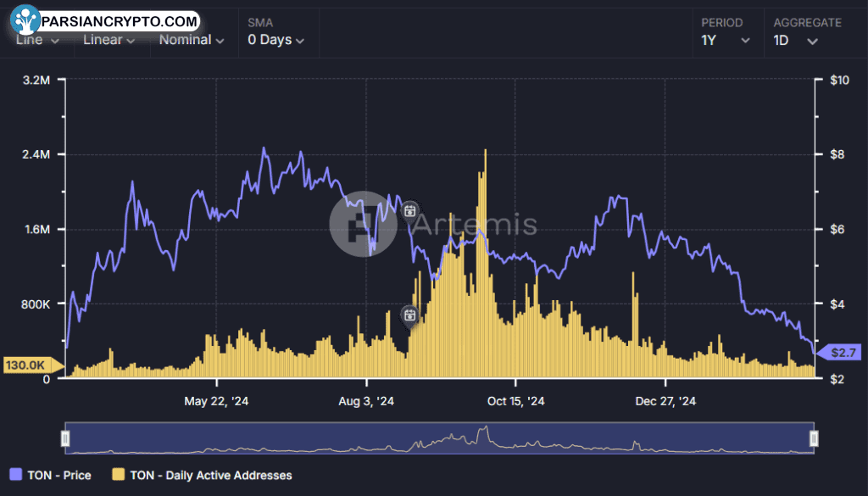
Task: Click the range navigator overview strip
Action: pos(440,438)
